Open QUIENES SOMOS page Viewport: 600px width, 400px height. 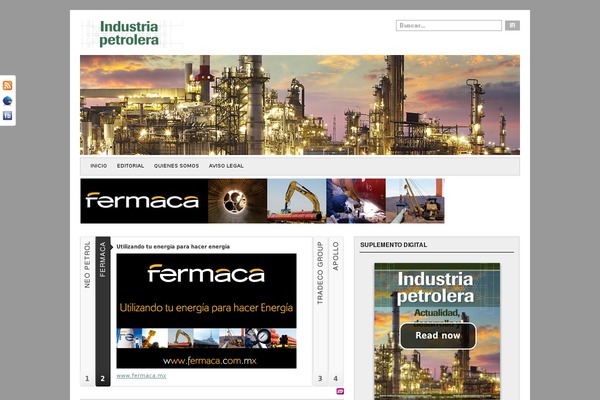(176, 166)
